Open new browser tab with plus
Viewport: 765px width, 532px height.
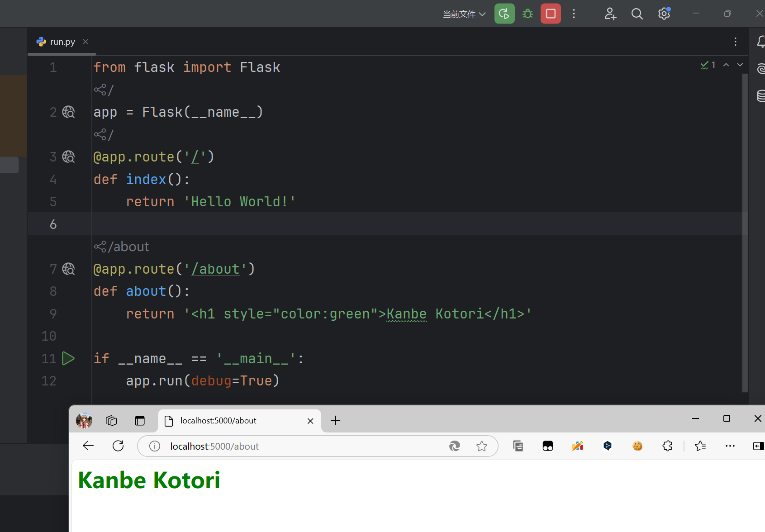coord(335,421)
